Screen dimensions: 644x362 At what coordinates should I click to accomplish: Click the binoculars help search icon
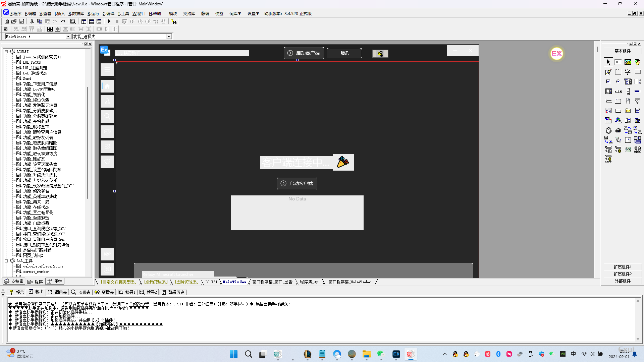coord(174,21)
